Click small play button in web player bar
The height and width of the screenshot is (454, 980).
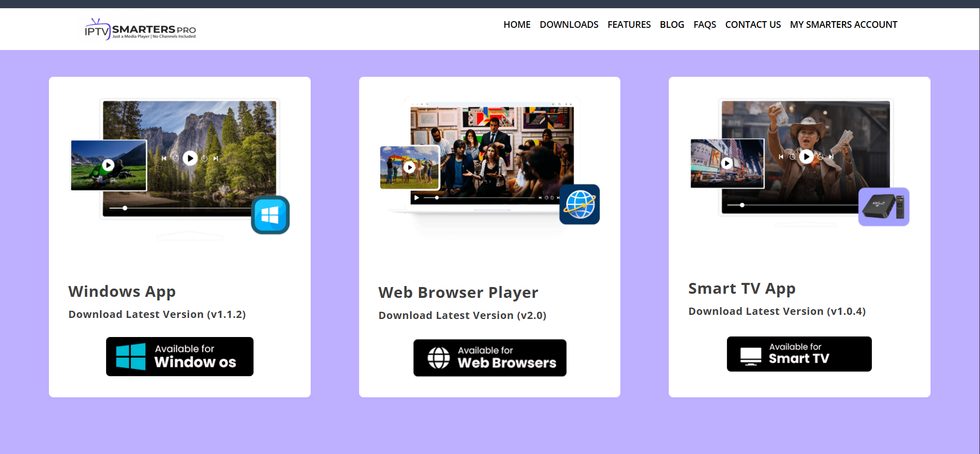point(416,198)
